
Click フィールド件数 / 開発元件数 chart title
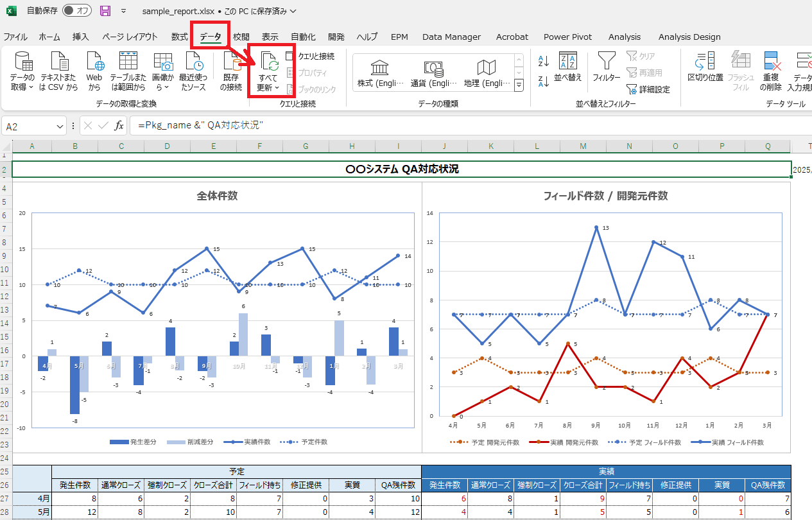(x=605, y=195)
